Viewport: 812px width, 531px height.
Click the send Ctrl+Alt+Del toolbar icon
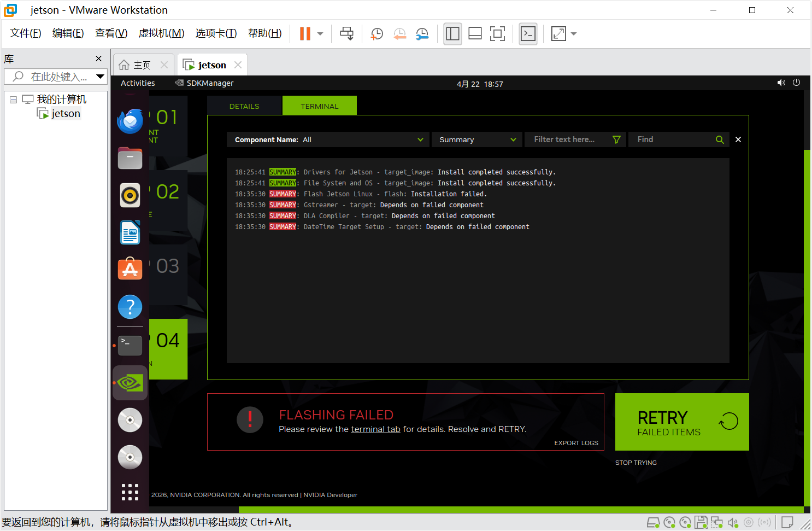[x=346, y=34]
